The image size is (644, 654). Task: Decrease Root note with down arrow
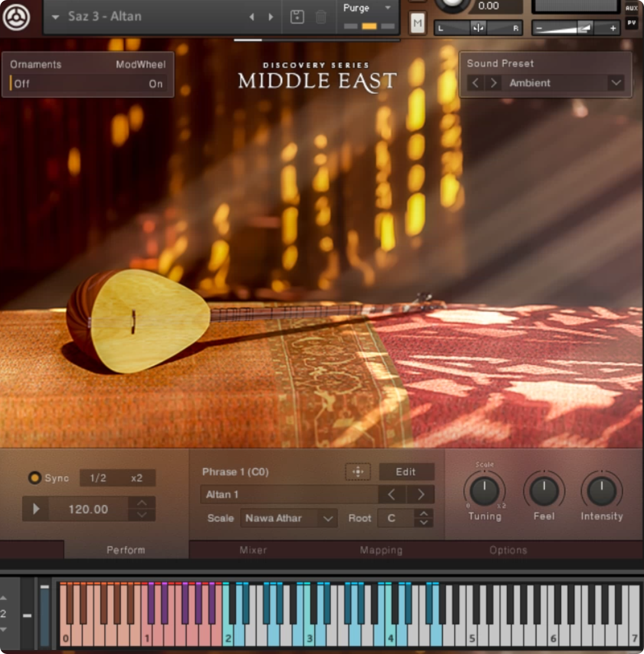[424, 522]
